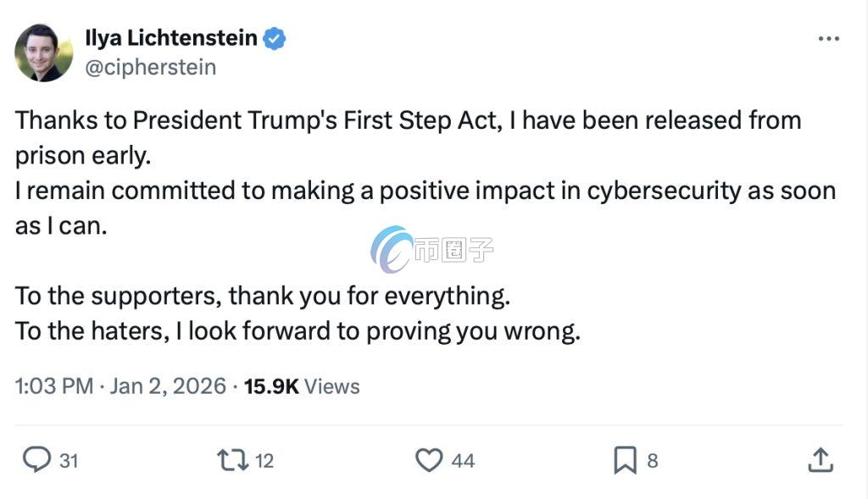
Task: Click the blue verified checkmark badge
Action: point(274,38)
